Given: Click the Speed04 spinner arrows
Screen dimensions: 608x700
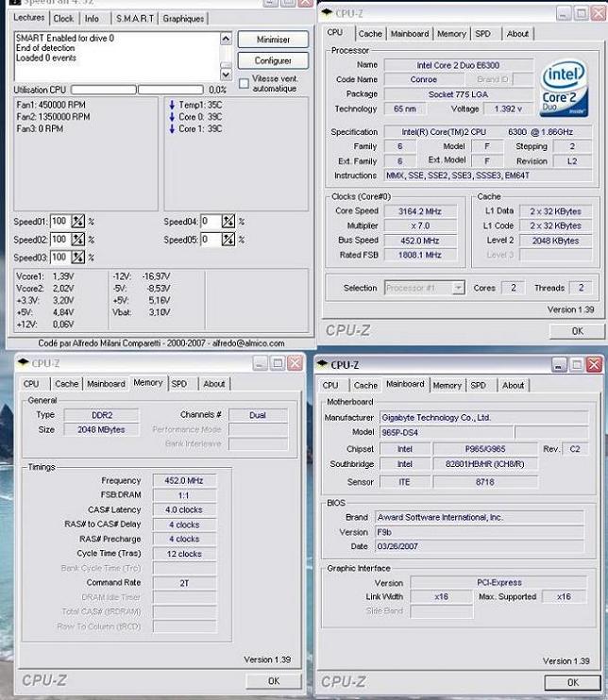Looking at the screenshot, I should click(x=229, y=222).
